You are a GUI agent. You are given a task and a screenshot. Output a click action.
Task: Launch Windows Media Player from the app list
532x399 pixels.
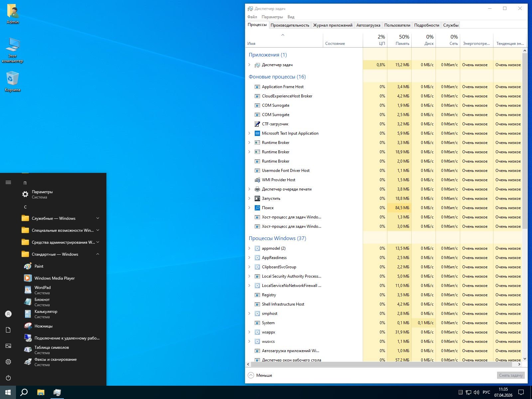54,278
